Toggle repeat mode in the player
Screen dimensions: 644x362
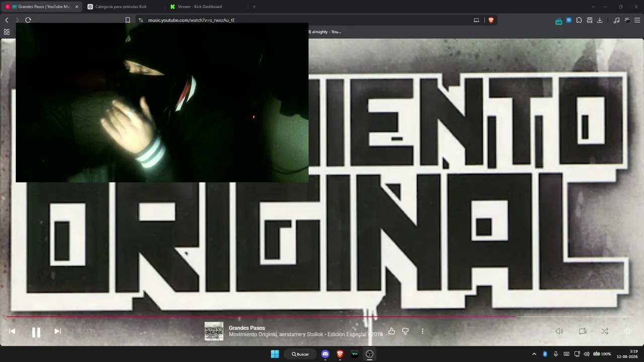pos(582,331)
